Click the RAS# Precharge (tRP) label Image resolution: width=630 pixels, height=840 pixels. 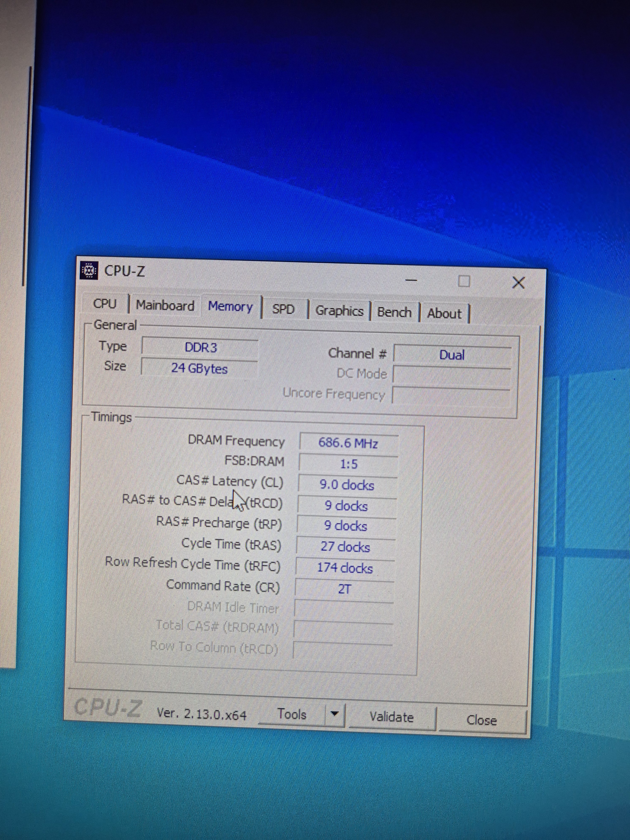click(x=219, y=523)
